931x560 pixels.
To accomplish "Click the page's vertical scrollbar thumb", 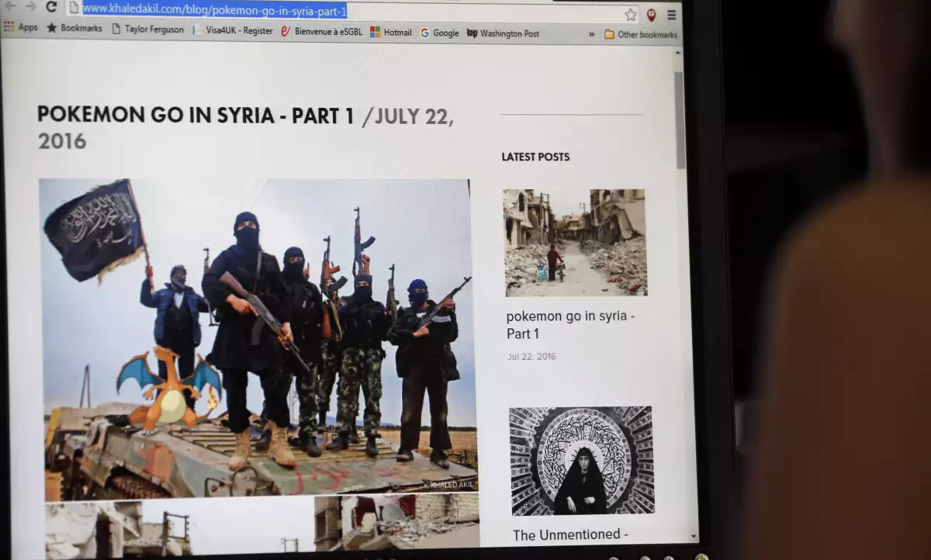I will click(x=680, y=120).
